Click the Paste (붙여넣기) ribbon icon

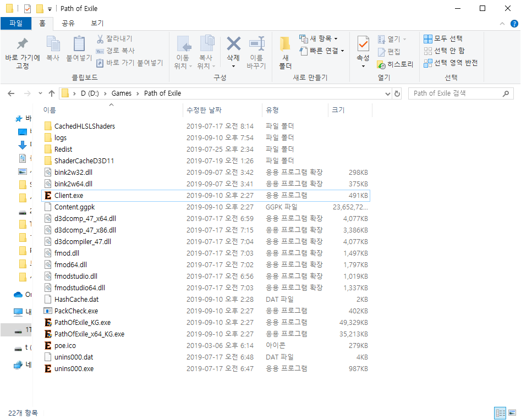coord(79,43)
